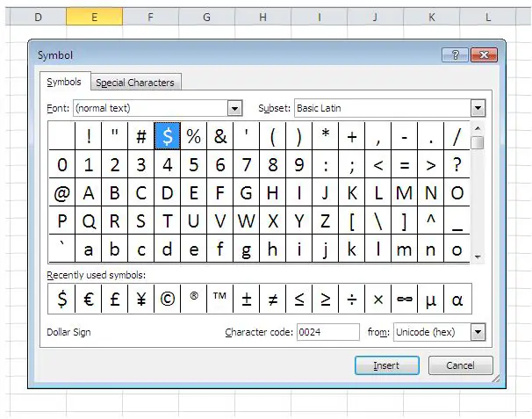This screenshot has width=532, height=419.
Task: Select the capital letter Q symbol
Action: tap(88, 220)
